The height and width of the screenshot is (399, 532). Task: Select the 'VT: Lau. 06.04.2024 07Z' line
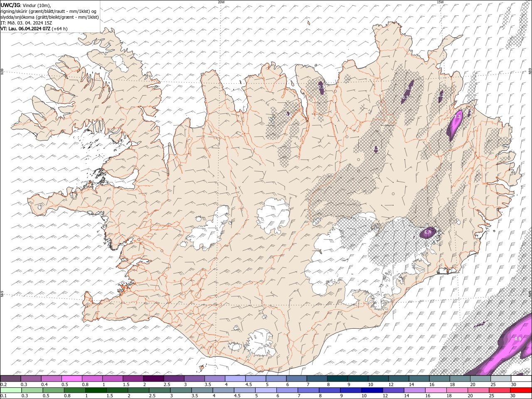(34, 29)
